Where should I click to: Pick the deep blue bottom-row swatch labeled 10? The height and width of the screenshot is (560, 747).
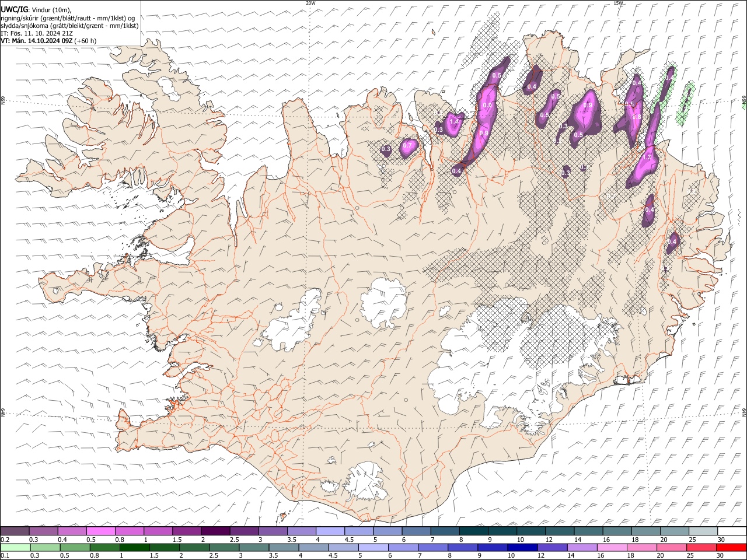522,548
